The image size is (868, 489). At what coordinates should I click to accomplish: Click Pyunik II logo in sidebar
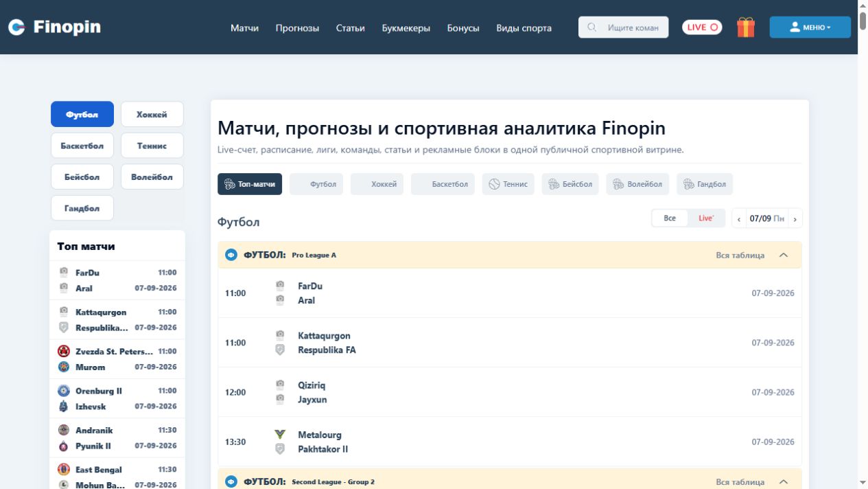click(x=64, y=446)
